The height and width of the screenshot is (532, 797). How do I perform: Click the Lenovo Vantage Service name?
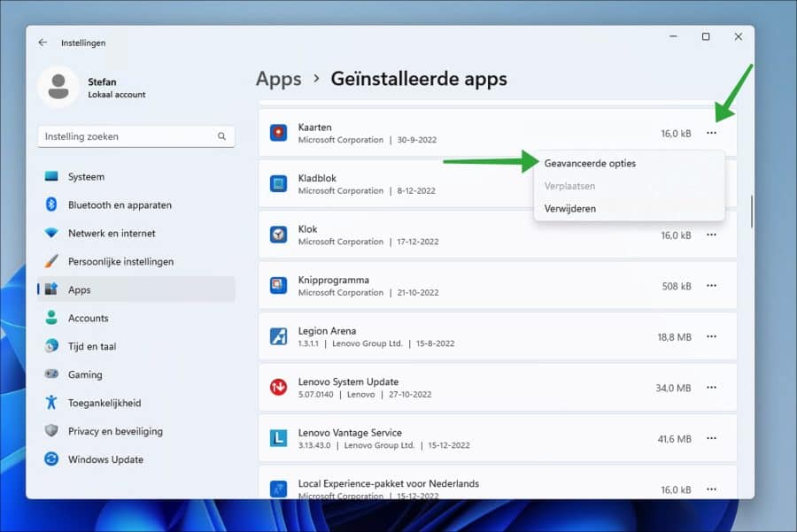[x=350, y=432]
